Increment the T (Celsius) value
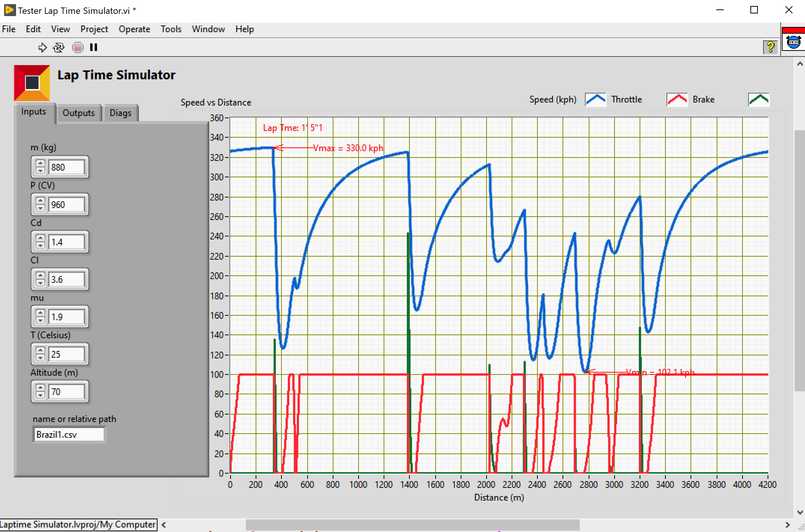 click(40, 351)
